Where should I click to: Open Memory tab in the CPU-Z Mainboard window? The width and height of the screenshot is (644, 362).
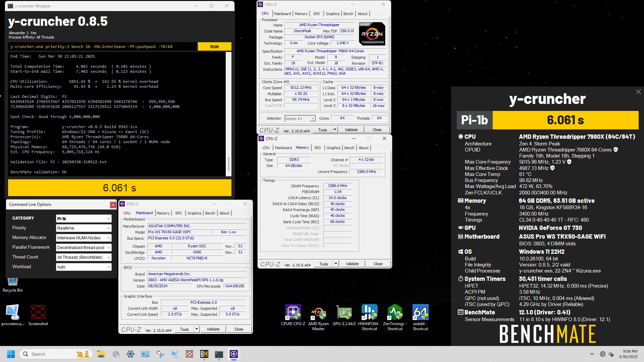(163, 213)
